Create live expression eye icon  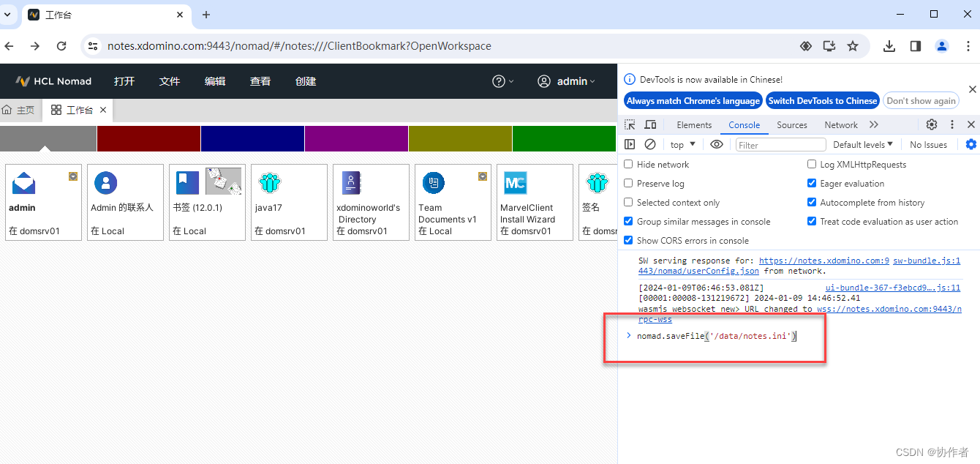(x=717, y=144)
